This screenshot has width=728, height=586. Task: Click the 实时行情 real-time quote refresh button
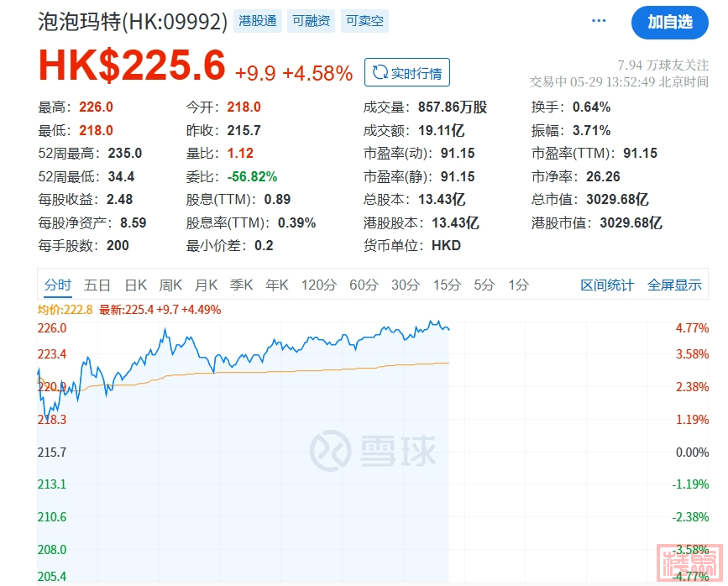(407, 72)
